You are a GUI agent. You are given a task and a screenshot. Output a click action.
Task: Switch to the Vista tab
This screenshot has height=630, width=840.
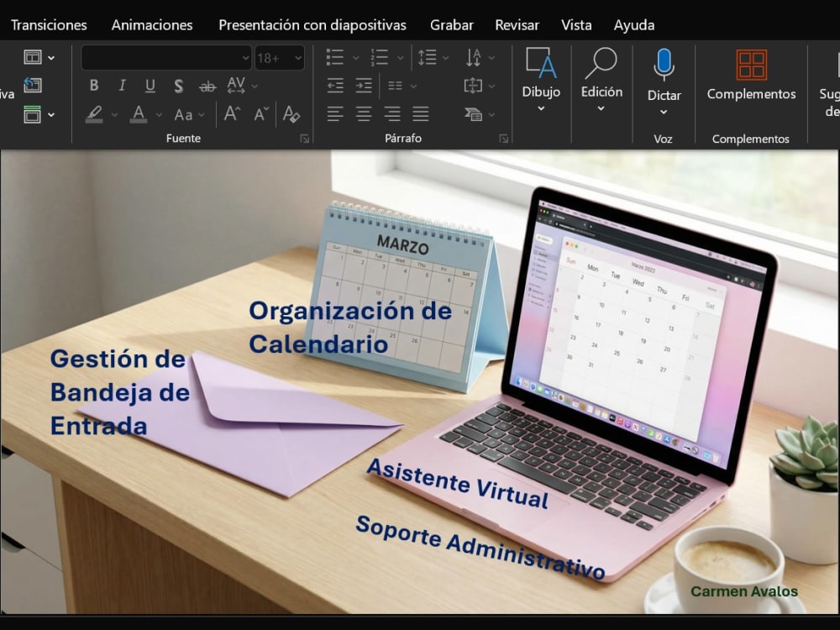click(576, 25)
